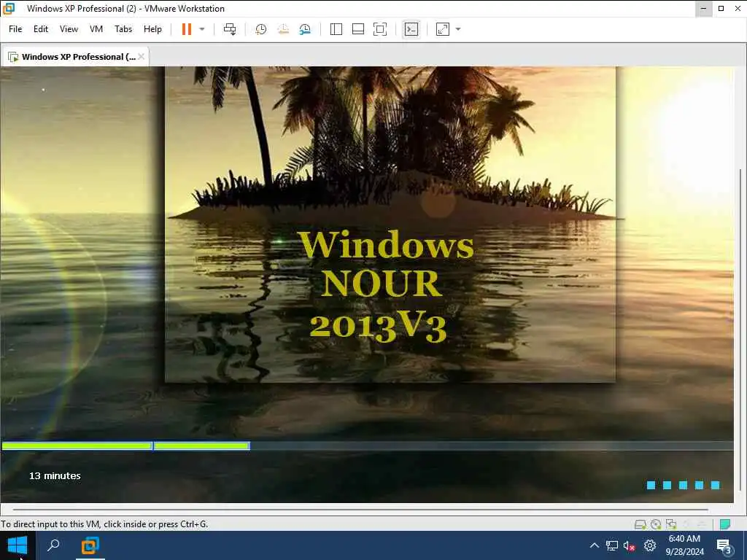
Task: Open the View menu
Action: (x=69, y=29)
